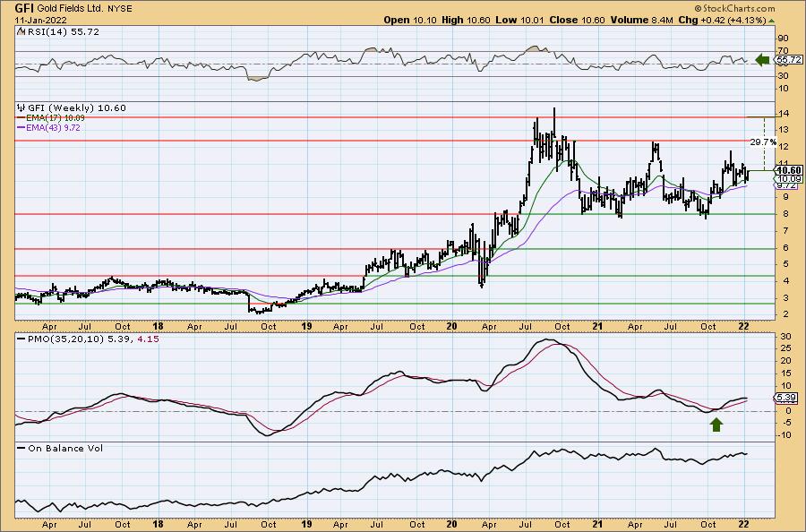Click the On Balance Vol label
The image size is (806, 532).
pos(65,448)
